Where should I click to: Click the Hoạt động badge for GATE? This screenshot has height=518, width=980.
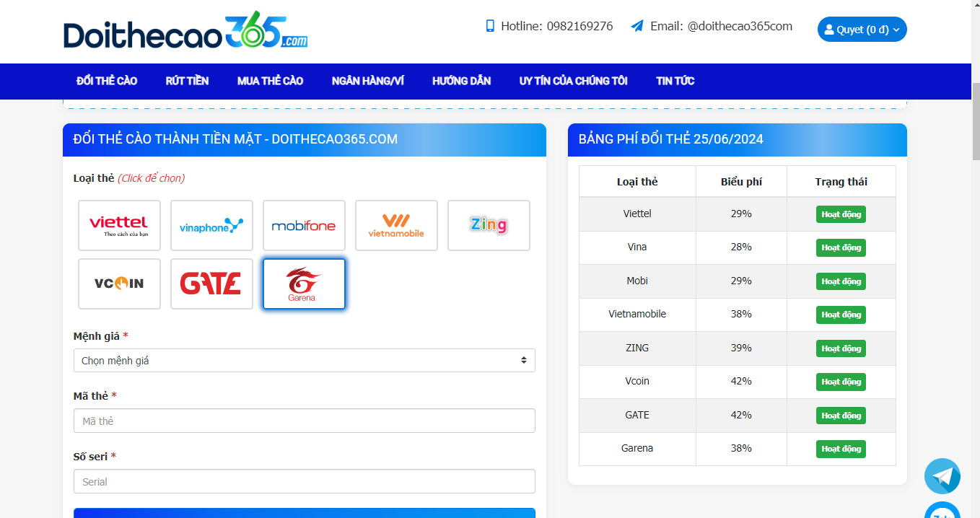pos(841,416)
